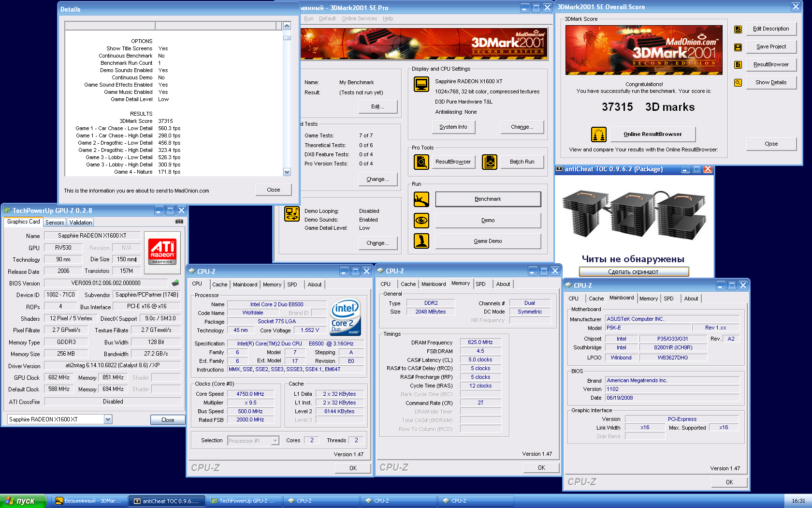This screenshot has width=812, height=508.
Task: Click the Game Demo button
Action: (488, 241)
